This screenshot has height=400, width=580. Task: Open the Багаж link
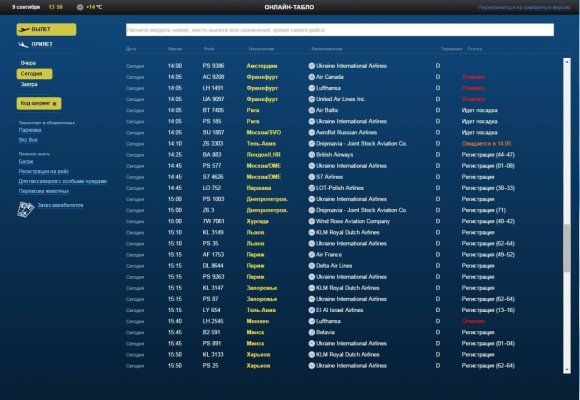coord(26,161)
